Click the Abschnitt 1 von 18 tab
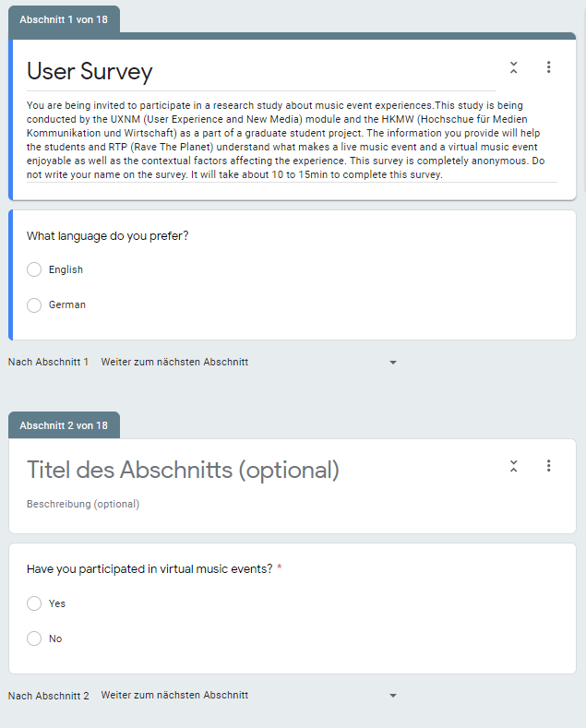The height and width of the screenshot is (728, 586). pos(64,19)
